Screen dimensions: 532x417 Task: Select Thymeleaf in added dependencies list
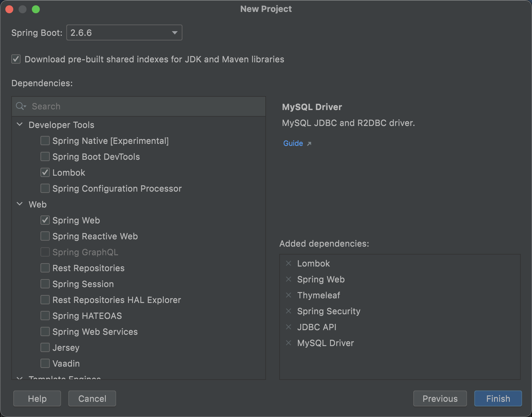319,295
